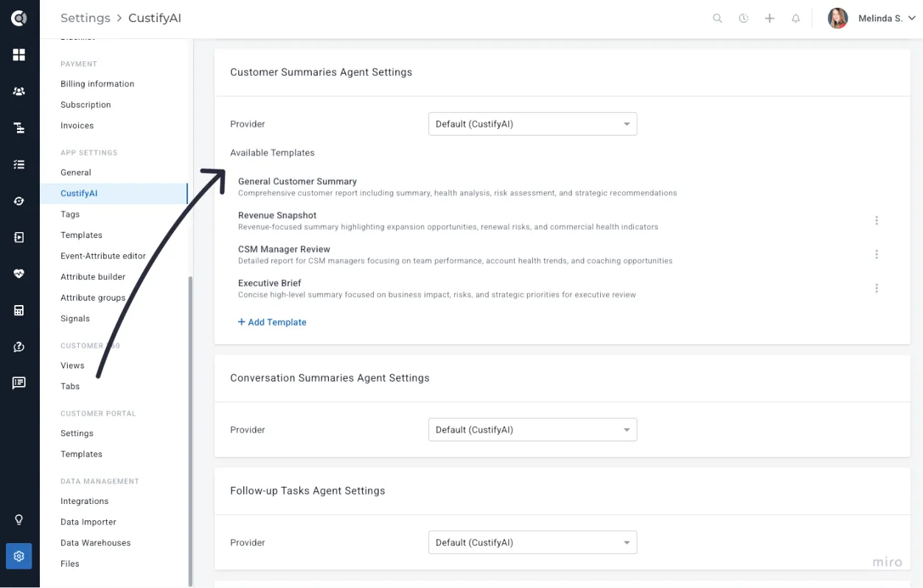The image size is (923, 588).
Task: Open Tags in the settings sidebar
Action: 70,214
